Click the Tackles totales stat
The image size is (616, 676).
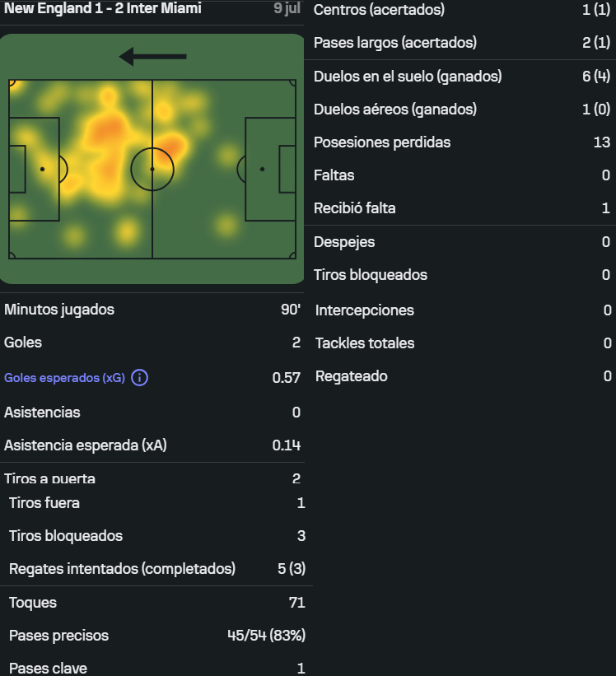[x=462, y=343]
